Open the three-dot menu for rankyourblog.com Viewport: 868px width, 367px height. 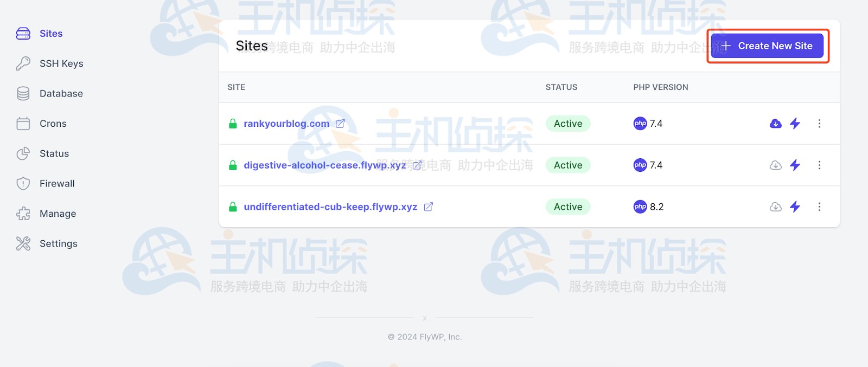click(820, 124)
